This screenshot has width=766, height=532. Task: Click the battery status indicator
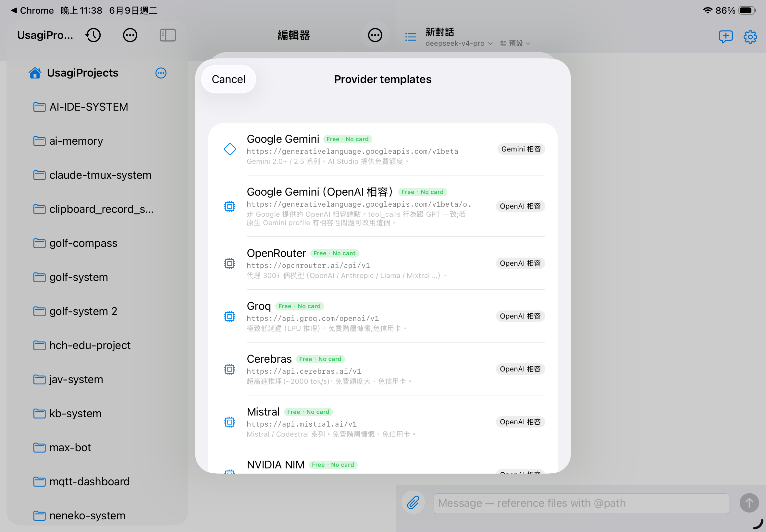click(747, 10)
